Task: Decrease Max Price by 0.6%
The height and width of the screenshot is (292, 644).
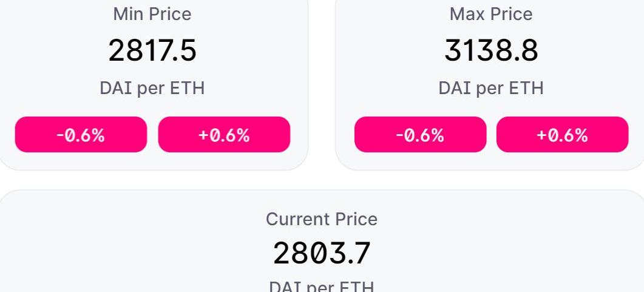Action: pyautogui.click(x=420, y=135)
